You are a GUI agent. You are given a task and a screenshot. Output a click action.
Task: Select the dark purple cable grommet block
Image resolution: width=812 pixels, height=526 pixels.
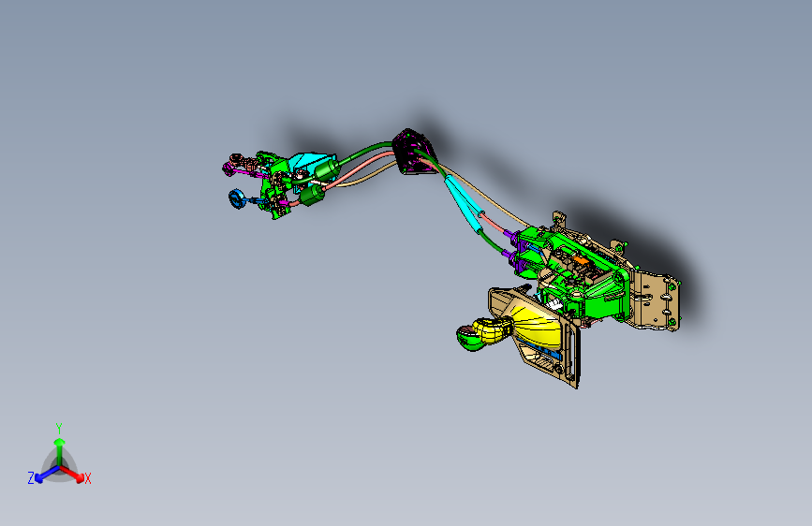(x=414, y=153)
